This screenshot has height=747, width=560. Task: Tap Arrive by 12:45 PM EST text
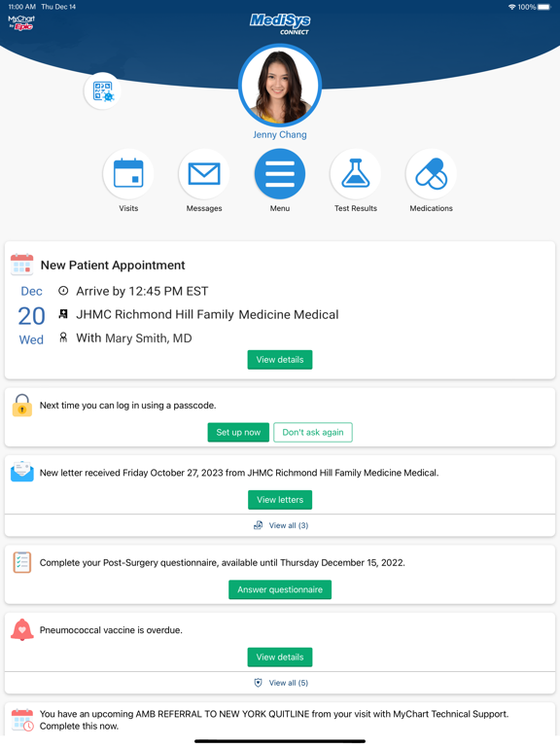[142, 291]
